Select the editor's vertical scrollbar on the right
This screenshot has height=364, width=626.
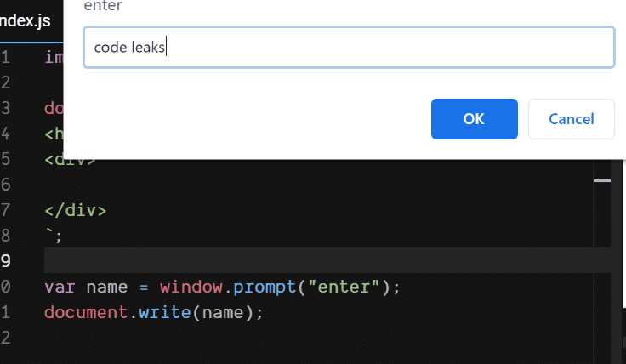click(624, 234)
